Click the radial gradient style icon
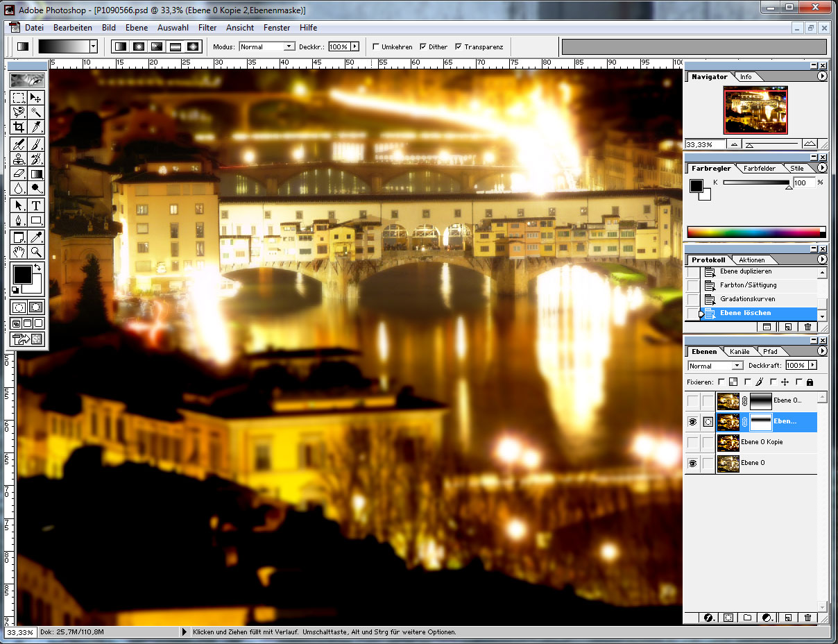Image resolution: width=838 pixels, height=644 pixels. pyautogui.click(x=139, y=46)
